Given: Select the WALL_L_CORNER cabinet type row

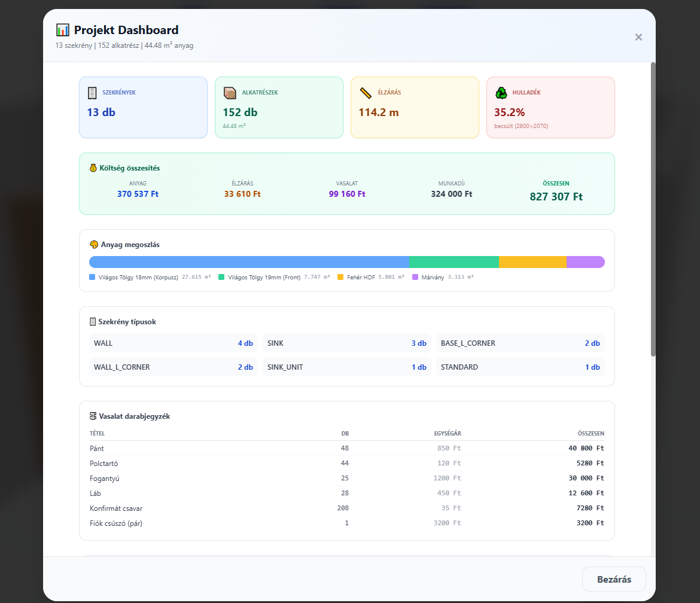Looking at the screenshot, I should pyautogui.click(x=174, y=367).
